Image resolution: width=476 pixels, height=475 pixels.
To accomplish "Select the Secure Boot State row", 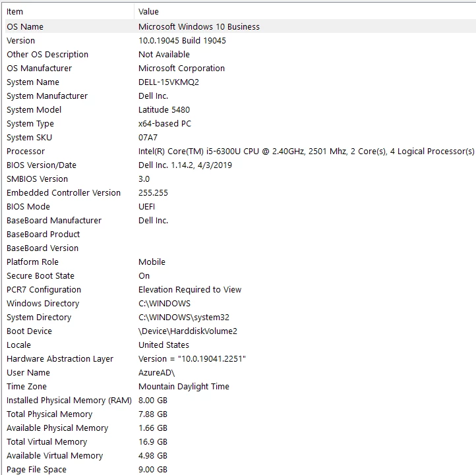I will (40, 276).
